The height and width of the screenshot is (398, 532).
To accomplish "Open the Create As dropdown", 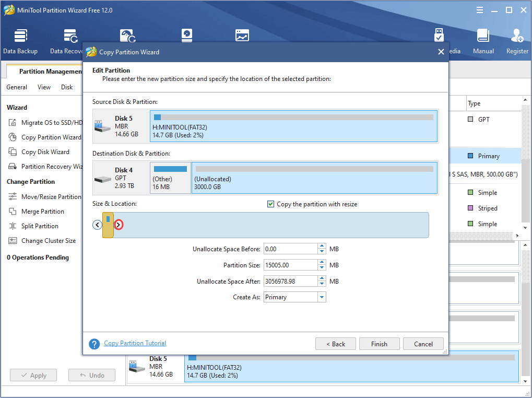I will pos(322,297).
